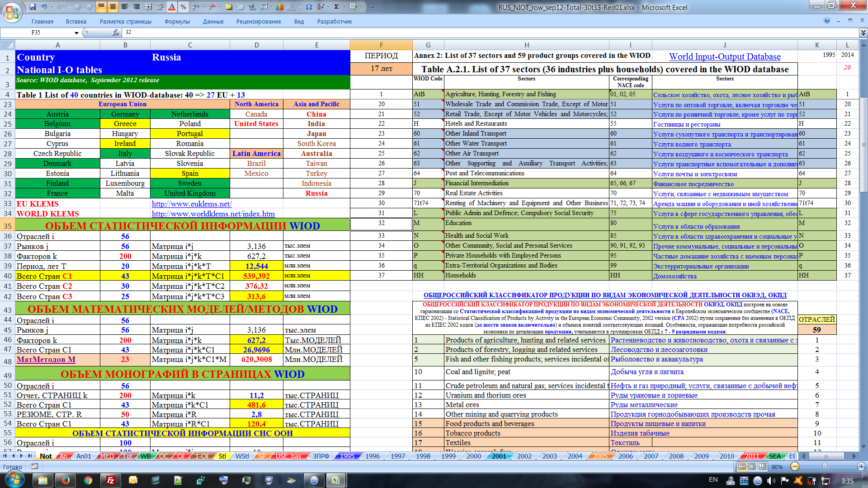Click the insert chart icon
868x488 pixels.
[280, 7]
